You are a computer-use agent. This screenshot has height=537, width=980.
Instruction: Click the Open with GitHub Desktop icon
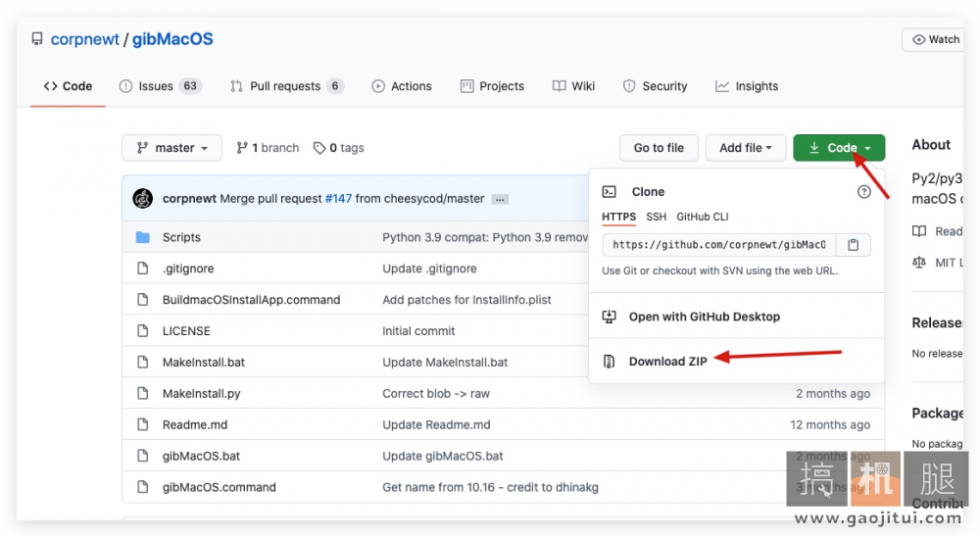tap(609, 317)
